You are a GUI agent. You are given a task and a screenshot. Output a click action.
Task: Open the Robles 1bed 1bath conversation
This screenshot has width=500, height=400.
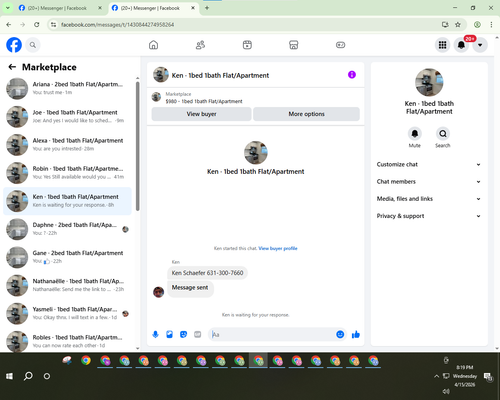[67, 341]
